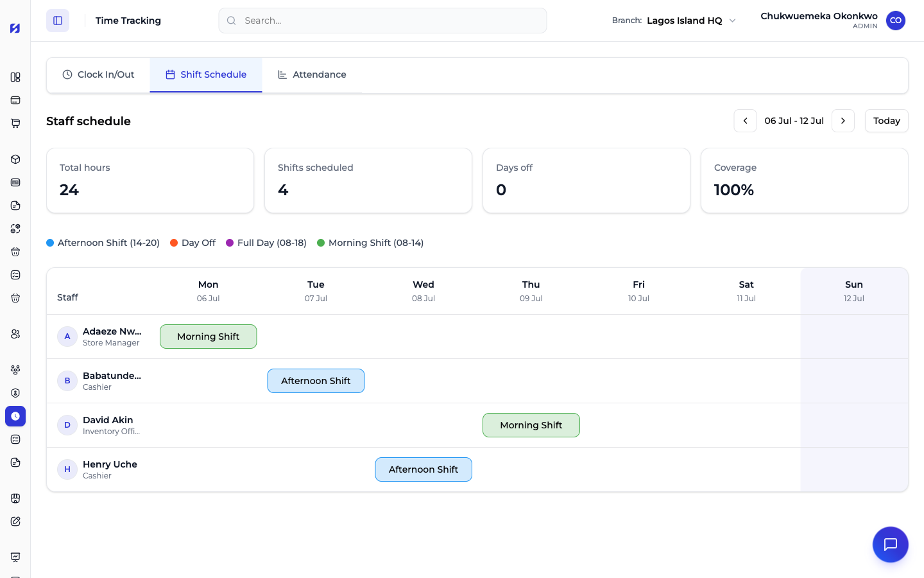Focus the Search input field
The width and height of the screenshot is (924, 578).
[x=382, y=21]
